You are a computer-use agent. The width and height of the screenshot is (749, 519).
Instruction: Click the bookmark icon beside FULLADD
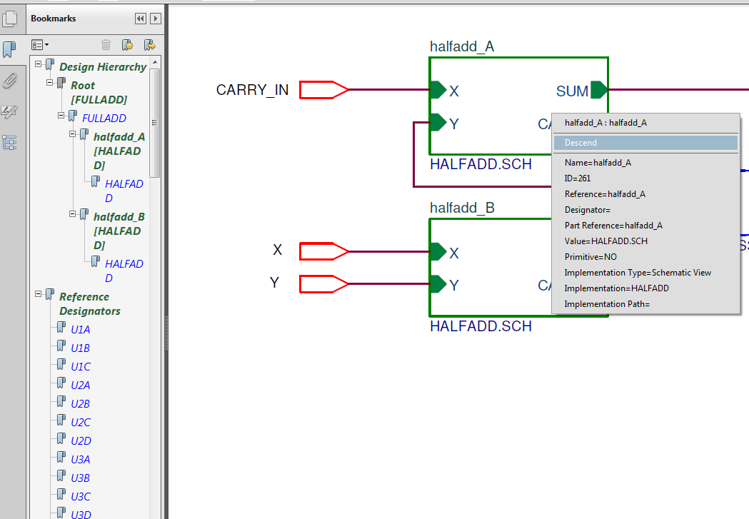tap(73, 116)
